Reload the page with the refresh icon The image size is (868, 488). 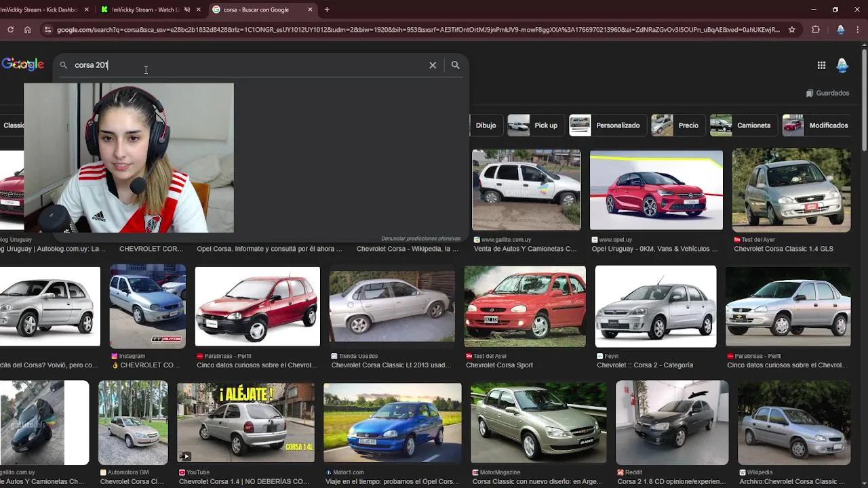pos(10,30)
